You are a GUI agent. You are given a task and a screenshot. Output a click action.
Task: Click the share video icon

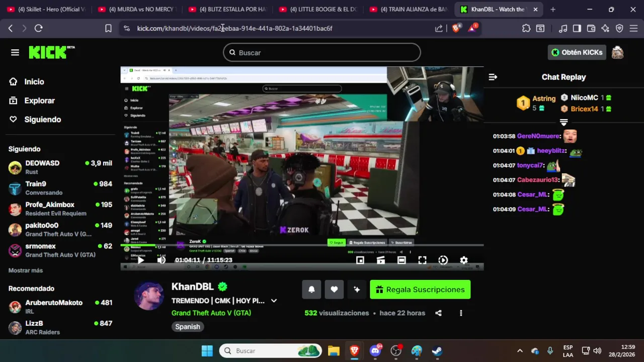pos(438,313)
